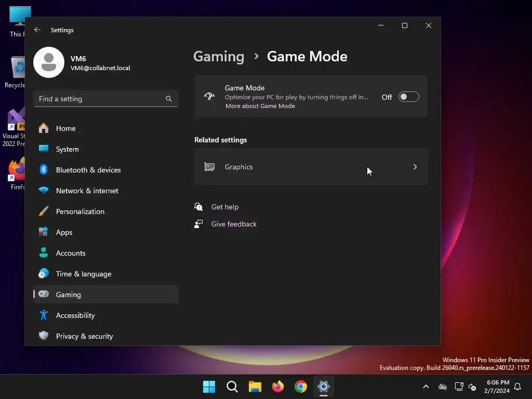Viewport: 532px width, 399px height.
Task: Click the Accessibility figure icon
Action: (44, 315)
